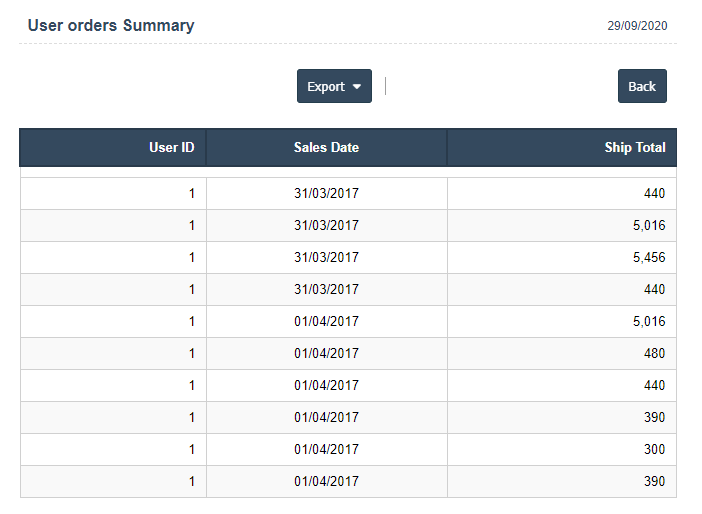Open User ID link in the 5,456 row
The width and height of the screenshot is (702, 514).
point(191,258)
